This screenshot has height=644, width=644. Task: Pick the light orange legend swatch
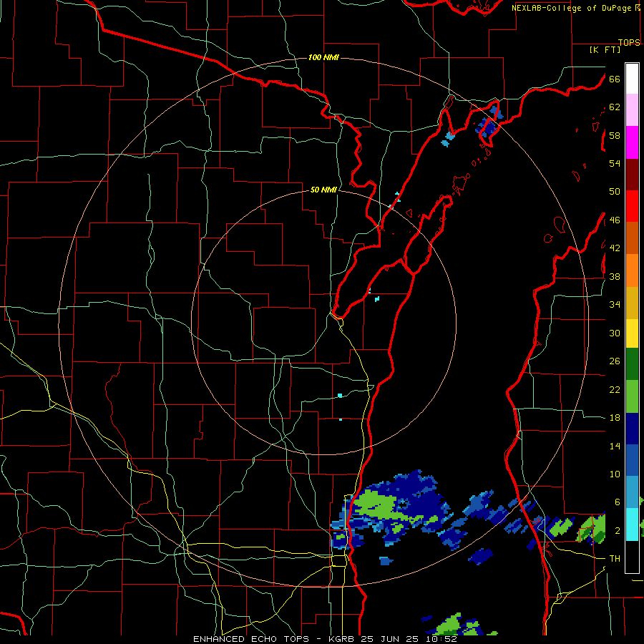click(x=632, y=270)
